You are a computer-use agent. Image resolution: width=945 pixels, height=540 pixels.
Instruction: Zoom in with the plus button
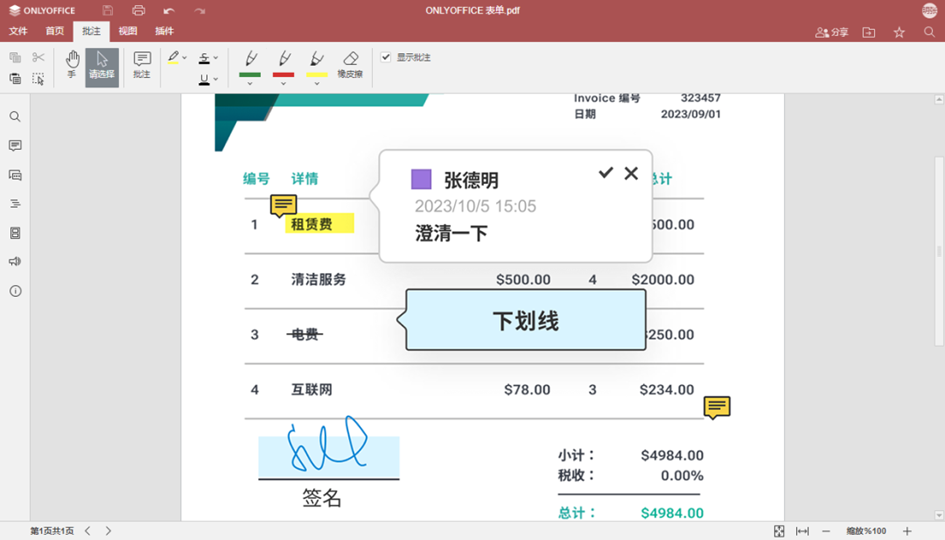coord(907,531)
